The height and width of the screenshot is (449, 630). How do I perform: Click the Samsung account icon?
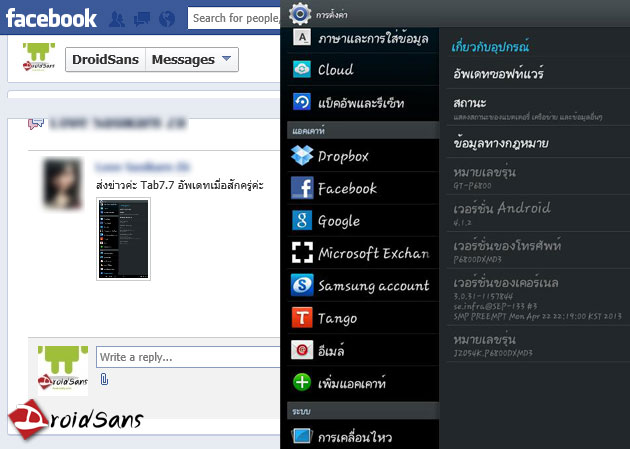(302, 285)
